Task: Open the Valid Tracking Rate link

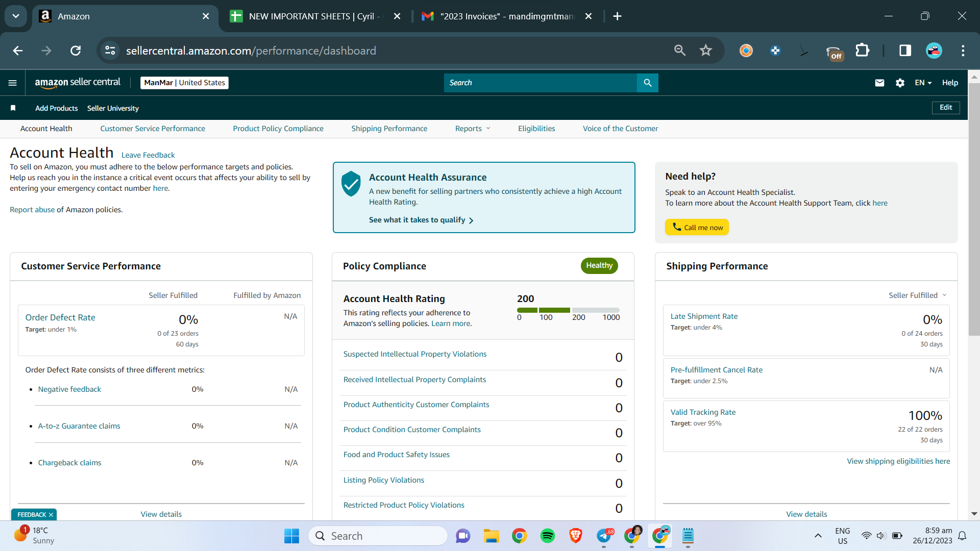Action: (x=703, y=412)
